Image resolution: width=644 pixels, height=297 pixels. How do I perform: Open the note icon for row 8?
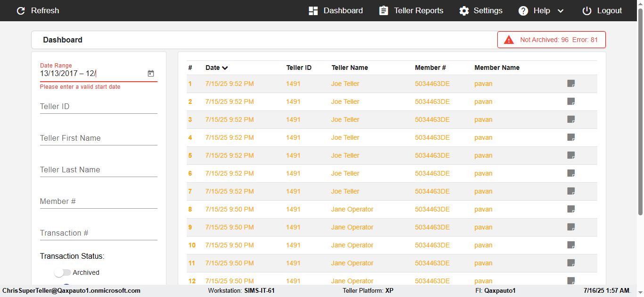coord(571,209)
